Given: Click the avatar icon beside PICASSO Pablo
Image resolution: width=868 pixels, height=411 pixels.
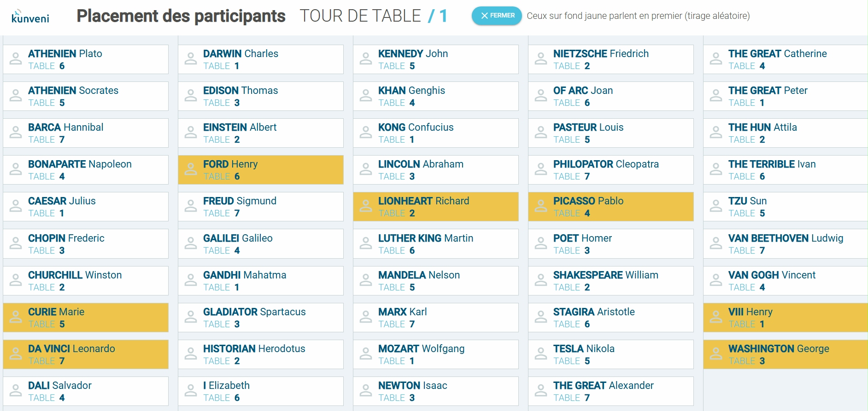Looking at the screenshot, I should click(x=541, y=206).
